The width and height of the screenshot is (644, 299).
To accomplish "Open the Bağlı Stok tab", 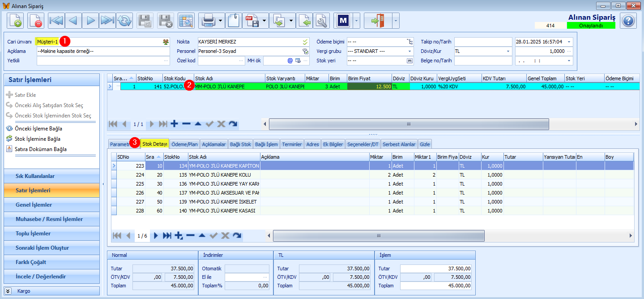I will [x=240, y=144].
